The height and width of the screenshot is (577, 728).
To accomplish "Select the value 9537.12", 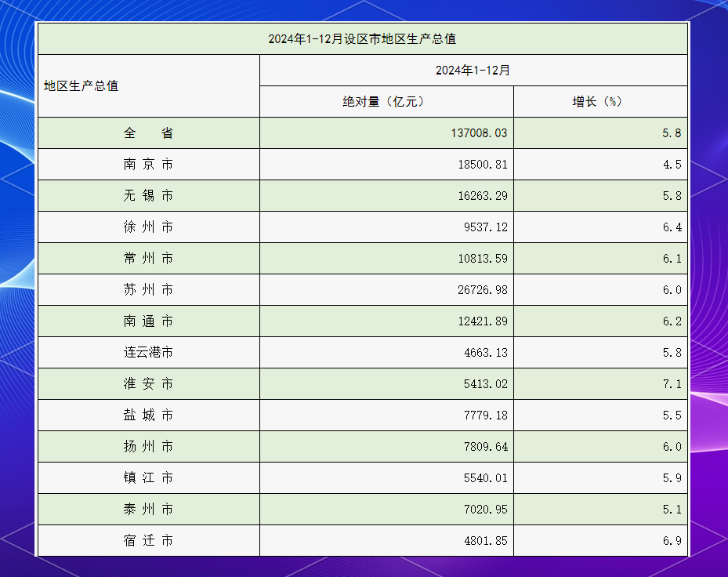I will [x=486, y=227].
